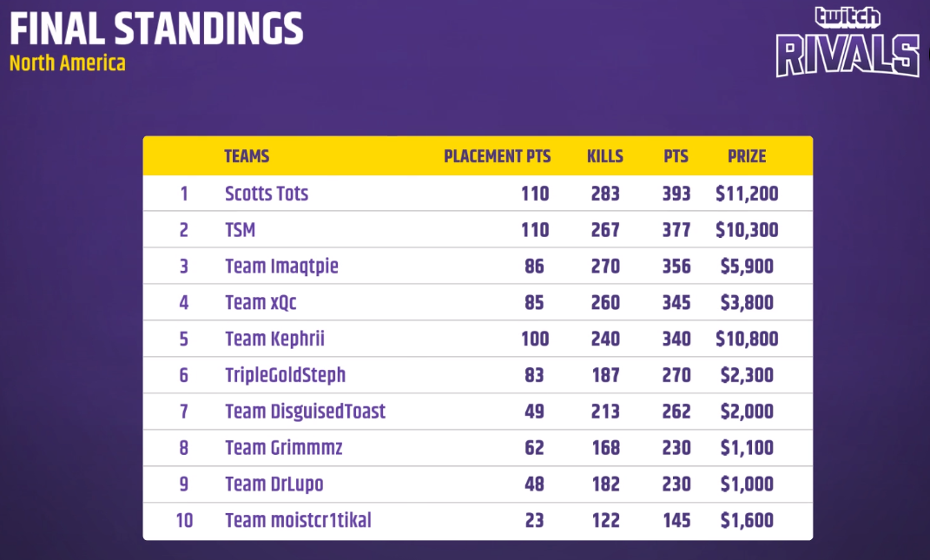
Task: Click Team xQc in the table
Action: 261,302
